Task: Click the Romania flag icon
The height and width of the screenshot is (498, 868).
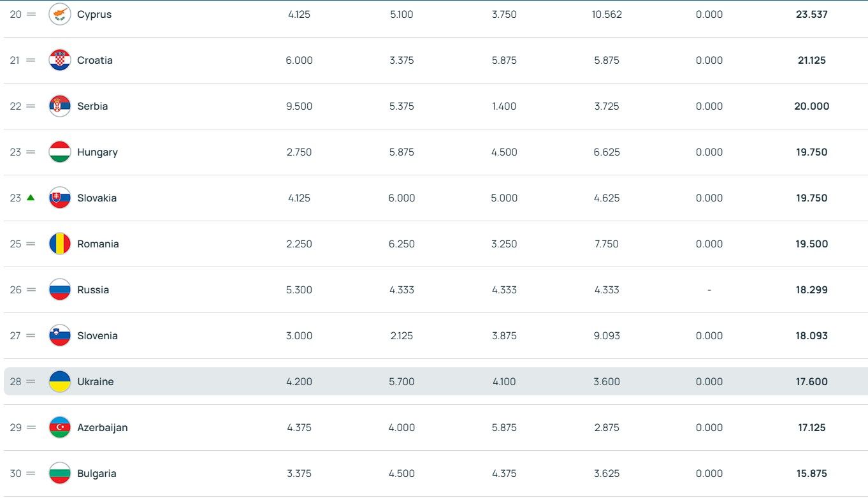Action: tap(60, 244)
